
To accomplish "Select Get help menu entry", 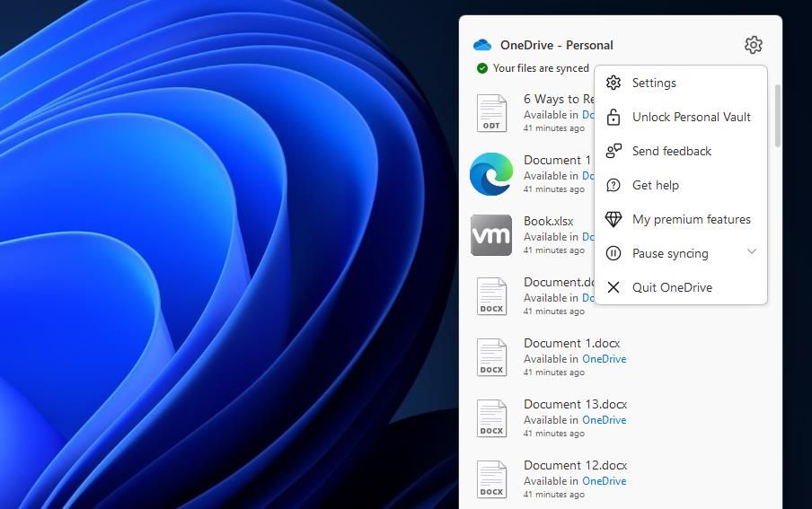I will [681, 185].
